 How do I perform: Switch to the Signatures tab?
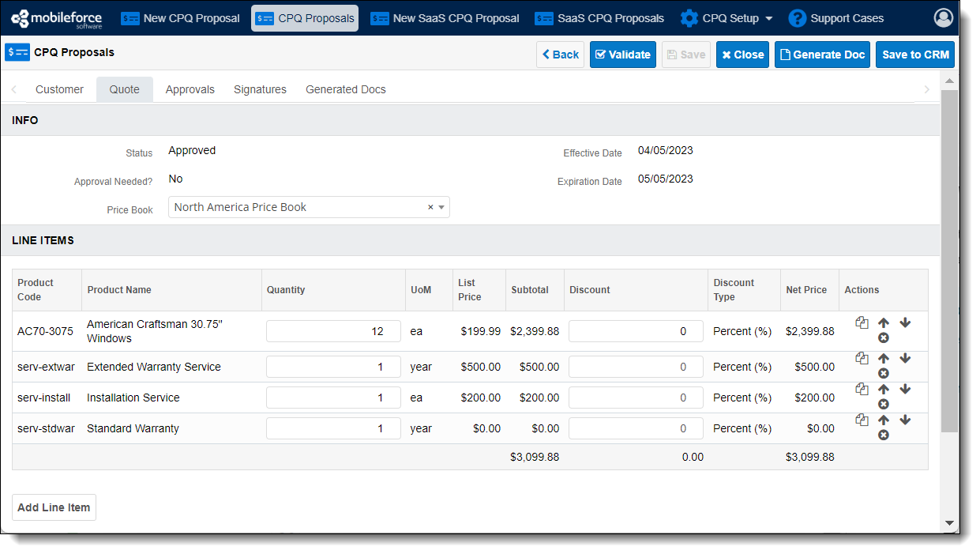click(x=260, y=89)
